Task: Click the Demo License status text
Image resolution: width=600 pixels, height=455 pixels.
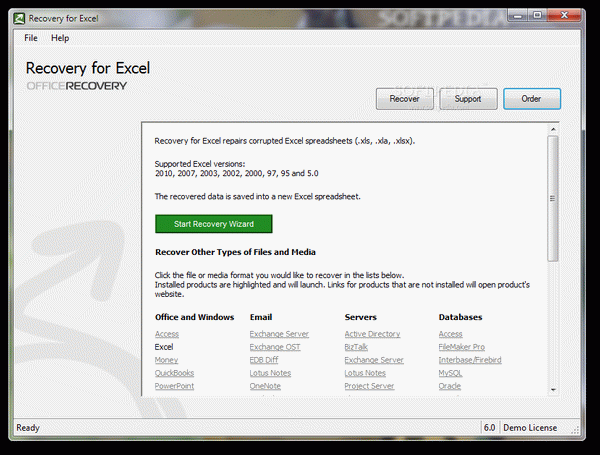Action: click(530, 428)
